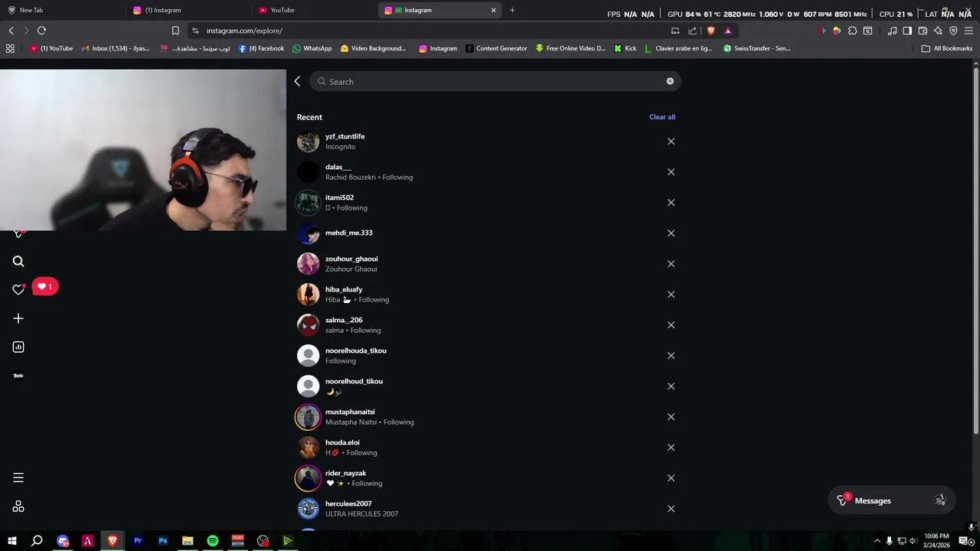Open the (1) YouTube bookmark
This screenshot has width=980, height=551.
pyautogui.click(x=51, y=48)
